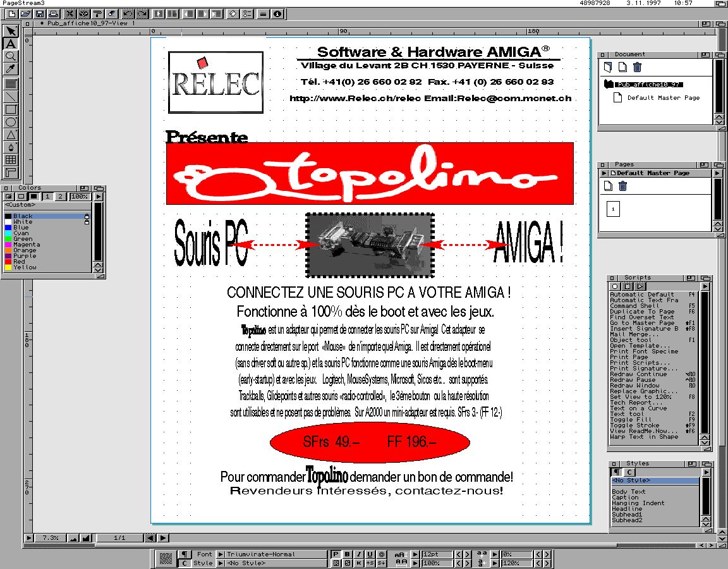
Task: Click character 'C' mode button in edit palette
Action: tap(185, 563)
